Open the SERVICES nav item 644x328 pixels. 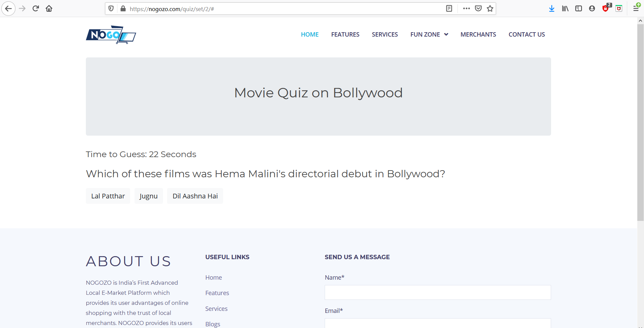pyautogui.click(x=385, y=35)
